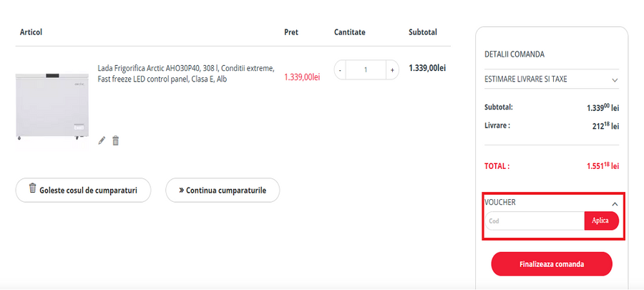Viewport: 644px width, 290px height.
Task: Click the Articol column header
Action: [x=31, y=32]
